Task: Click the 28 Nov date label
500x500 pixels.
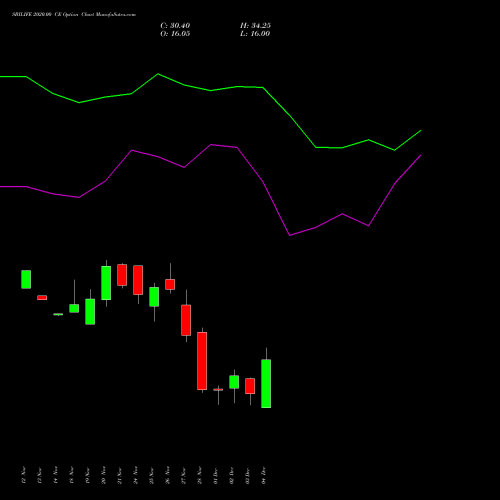Action: point(200,475)
